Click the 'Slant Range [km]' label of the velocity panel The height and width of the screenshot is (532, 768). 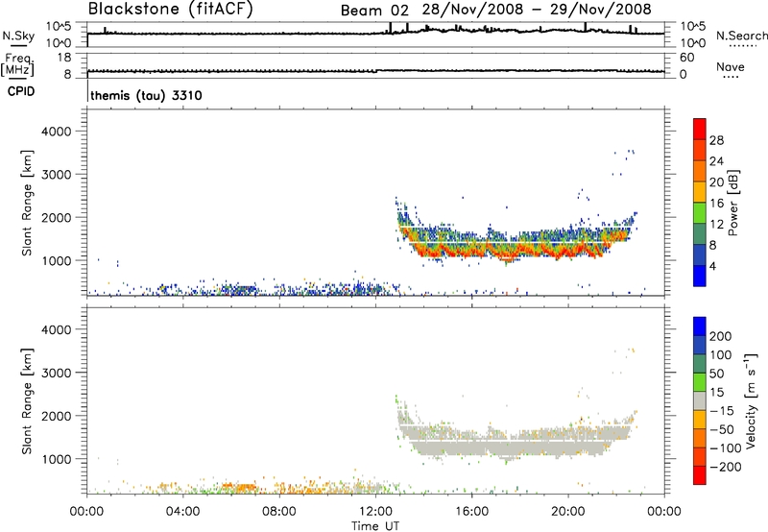click(27, 401)
